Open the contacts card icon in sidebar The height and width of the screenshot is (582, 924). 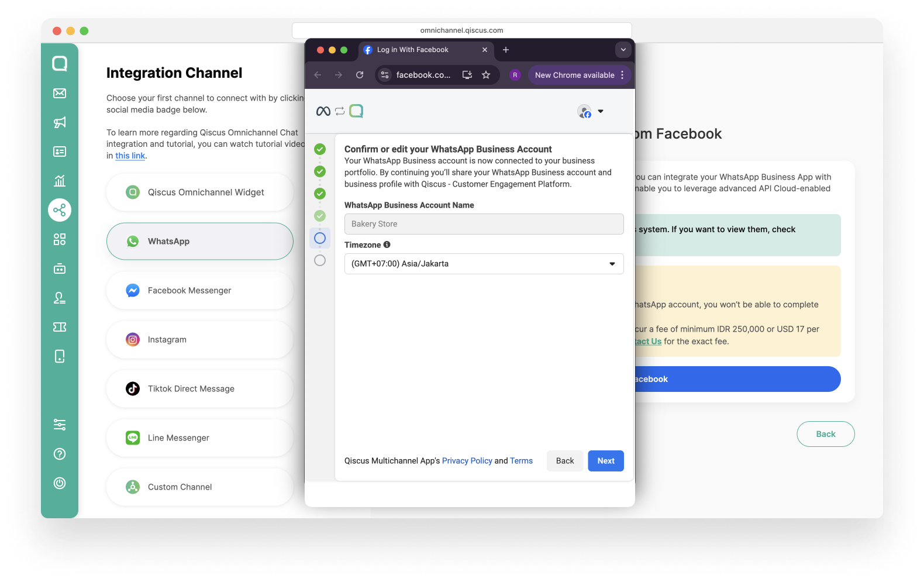[60, 151]
